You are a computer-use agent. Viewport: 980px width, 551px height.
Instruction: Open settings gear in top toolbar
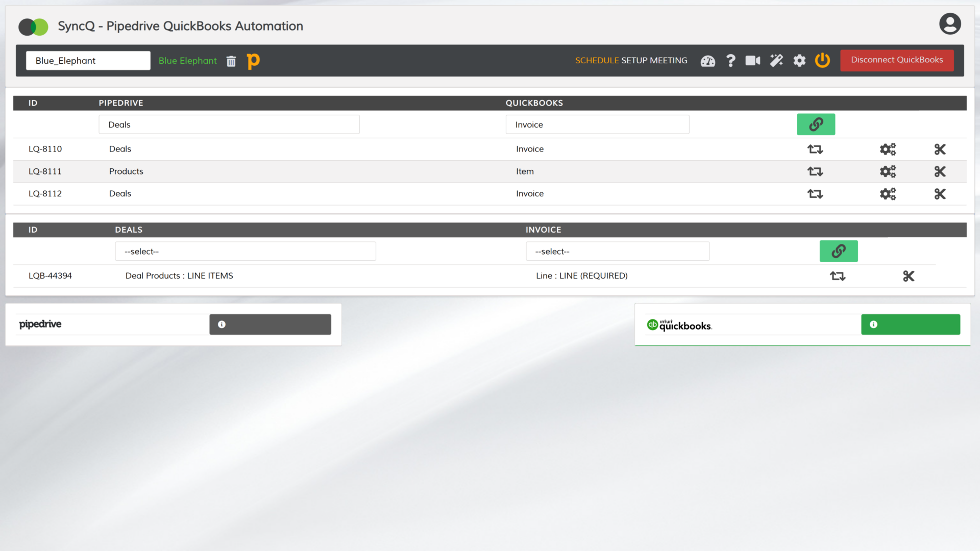coord(799,61)
